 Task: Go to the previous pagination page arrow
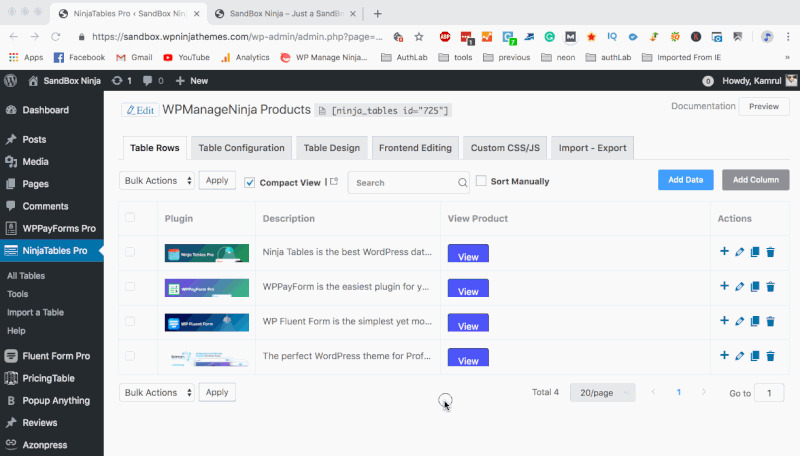click(x=653, y=392)
